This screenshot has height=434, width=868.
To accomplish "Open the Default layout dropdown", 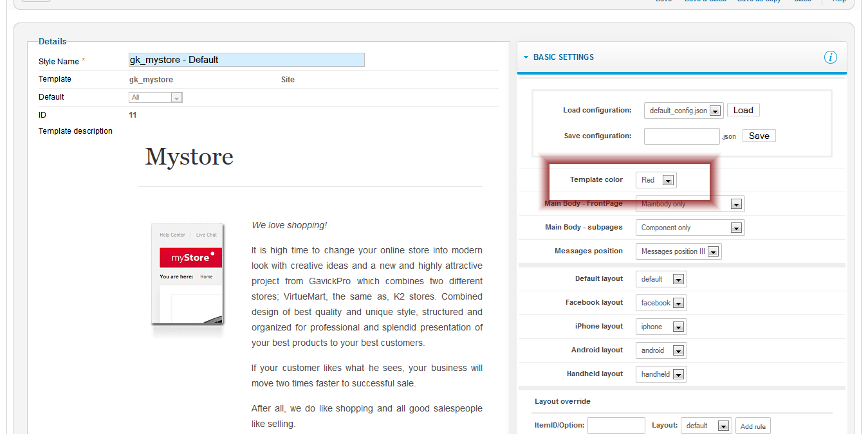I will (661, 279).
